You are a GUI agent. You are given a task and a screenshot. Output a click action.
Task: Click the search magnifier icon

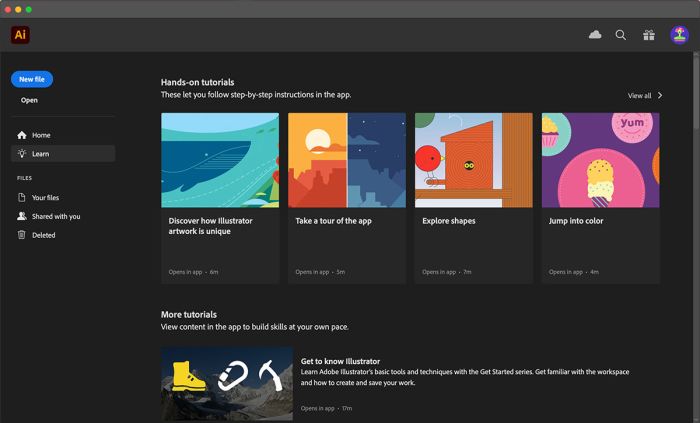point(621,35)
